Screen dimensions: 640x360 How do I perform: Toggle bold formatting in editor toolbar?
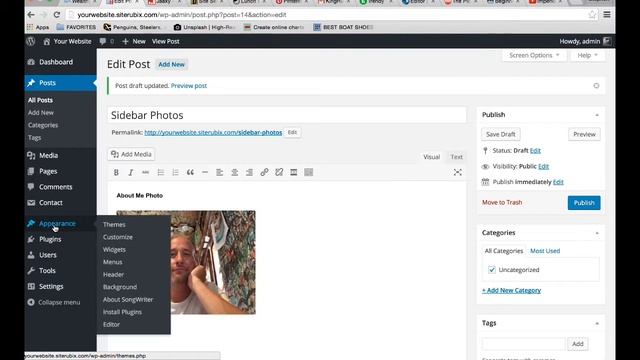[x=116, y=172]
